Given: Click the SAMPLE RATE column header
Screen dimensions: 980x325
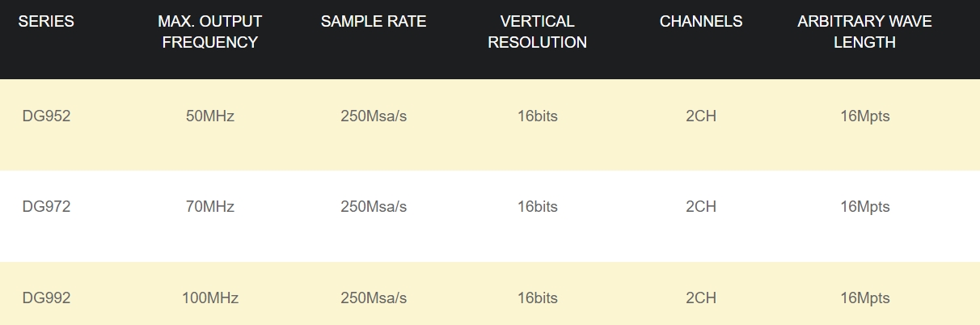Looking at the screenshot, I should pos(374,22).
